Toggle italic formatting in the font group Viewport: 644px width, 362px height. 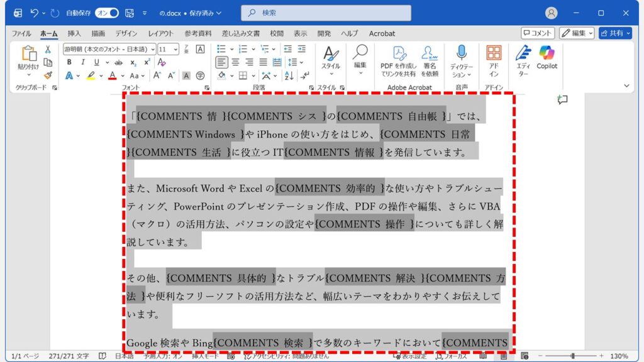point(82,62)
